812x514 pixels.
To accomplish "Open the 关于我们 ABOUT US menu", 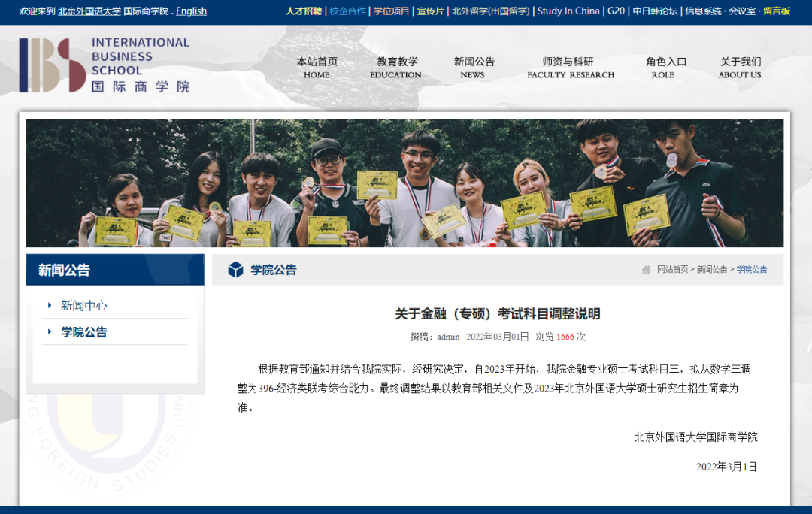I will 739,68.
